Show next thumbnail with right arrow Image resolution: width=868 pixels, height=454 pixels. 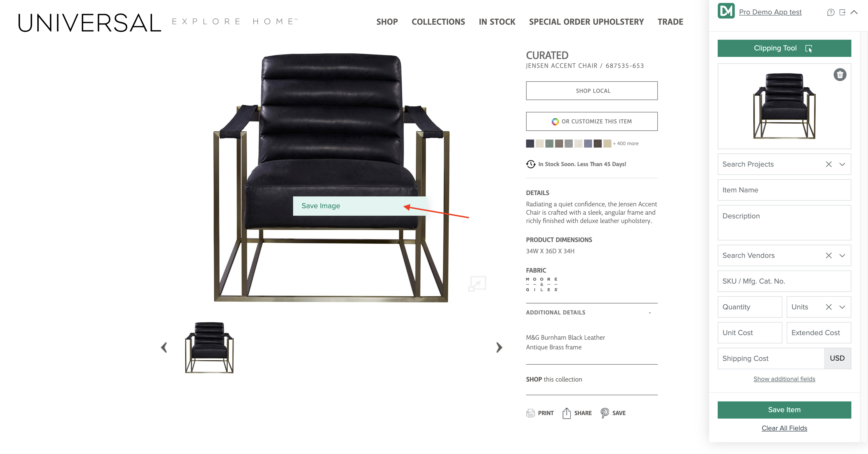499,347
